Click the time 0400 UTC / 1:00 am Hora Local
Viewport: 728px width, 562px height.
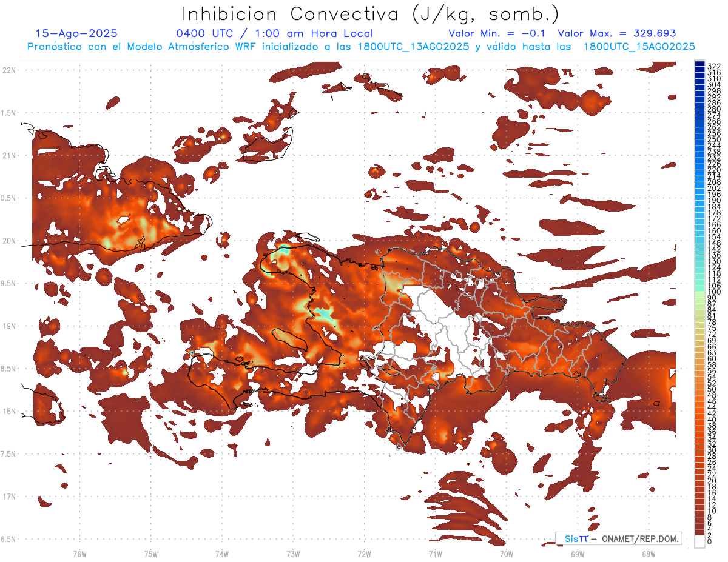point(274,33)
